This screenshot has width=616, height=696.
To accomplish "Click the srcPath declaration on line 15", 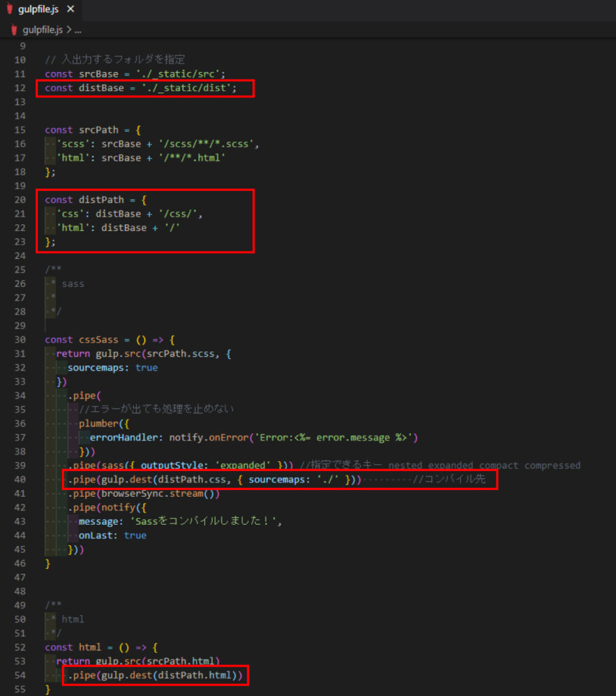I will click(98, 130).
